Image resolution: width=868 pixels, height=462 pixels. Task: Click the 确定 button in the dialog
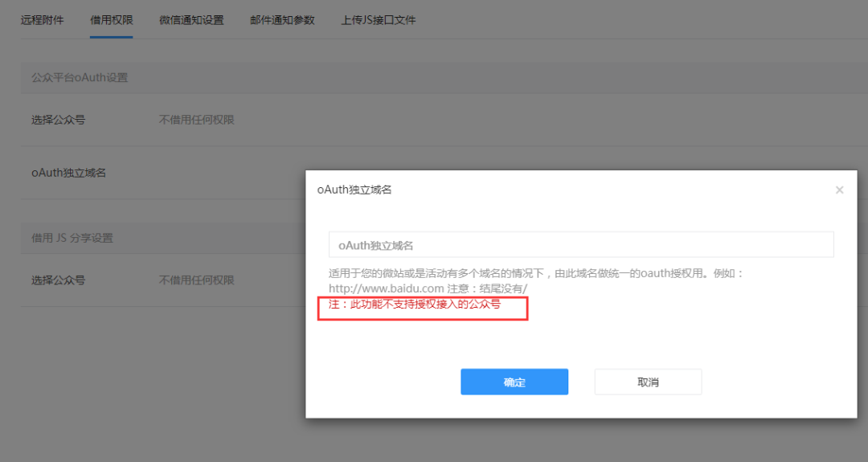514,382
